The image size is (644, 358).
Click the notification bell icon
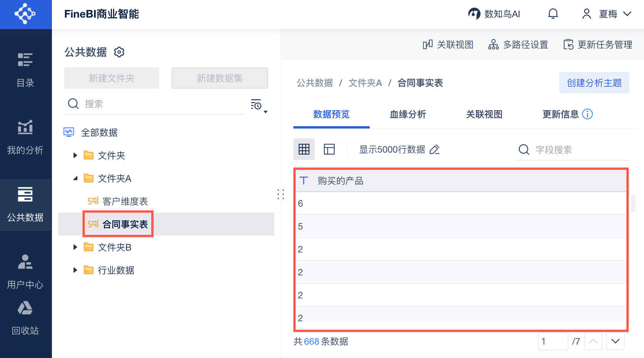coord(553,14)
